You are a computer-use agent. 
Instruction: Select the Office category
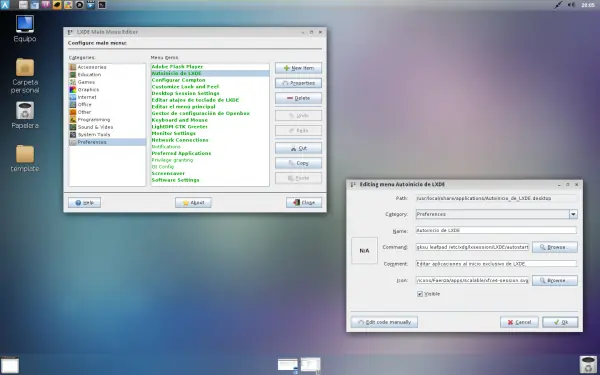pyautogui.click(x=107, y=104)
